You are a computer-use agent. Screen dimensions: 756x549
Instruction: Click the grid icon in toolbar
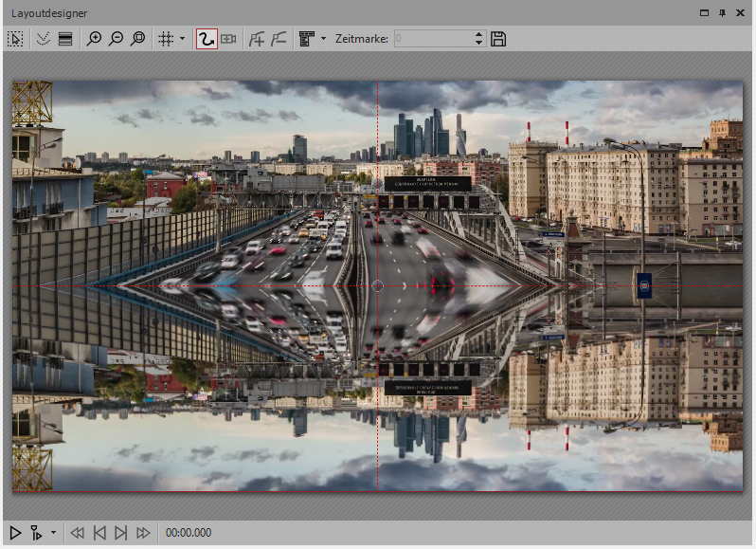tap(165, 39)
